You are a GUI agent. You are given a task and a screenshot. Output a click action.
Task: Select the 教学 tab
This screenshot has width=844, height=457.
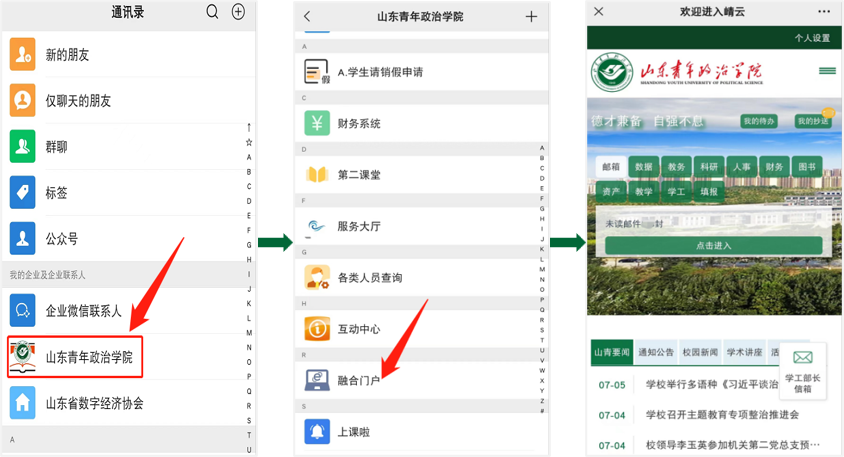pyautogui.click(x=644, y=192)
